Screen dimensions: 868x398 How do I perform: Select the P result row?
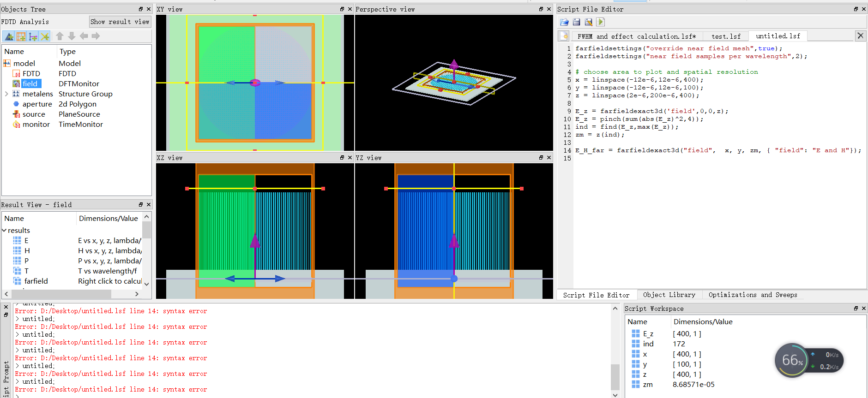point(77,261)
